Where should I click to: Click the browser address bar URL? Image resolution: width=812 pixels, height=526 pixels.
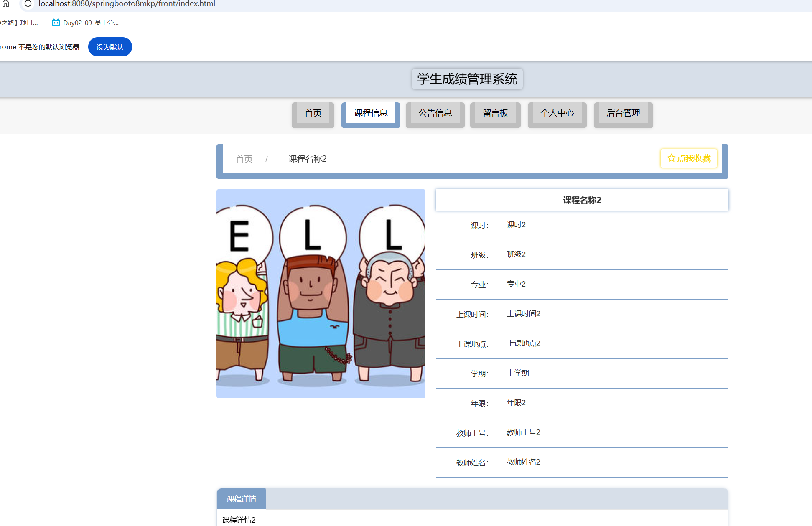coord(127,4)
